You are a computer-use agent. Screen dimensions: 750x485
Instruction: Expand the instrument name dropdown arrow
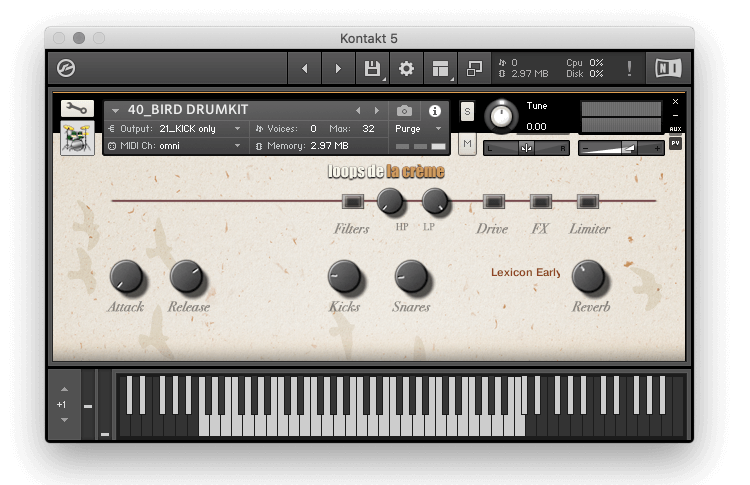tap(115, 110)
